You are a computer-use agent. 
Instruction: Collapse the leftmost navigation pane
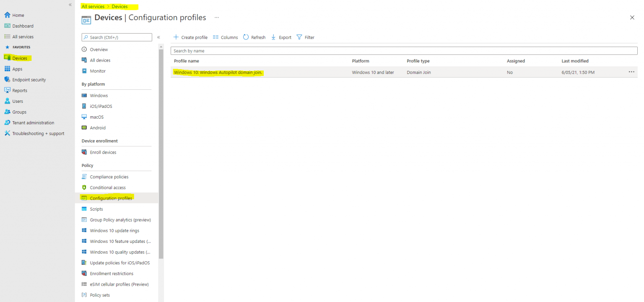click(70, 5)
